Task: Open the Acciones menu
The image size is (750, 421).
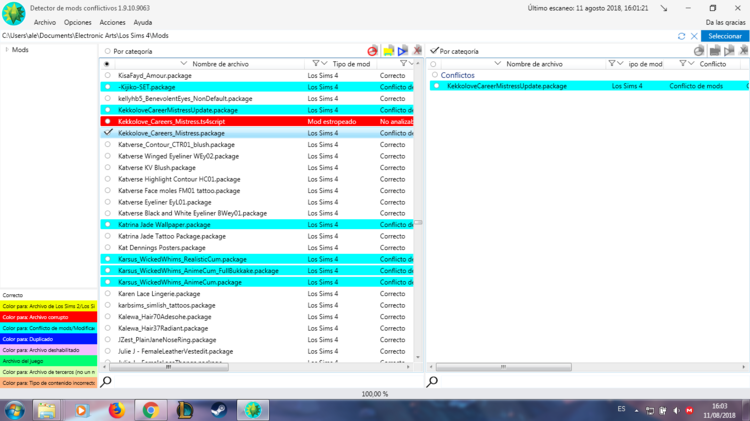Action: pyautogui.click(x=112, y=22)
